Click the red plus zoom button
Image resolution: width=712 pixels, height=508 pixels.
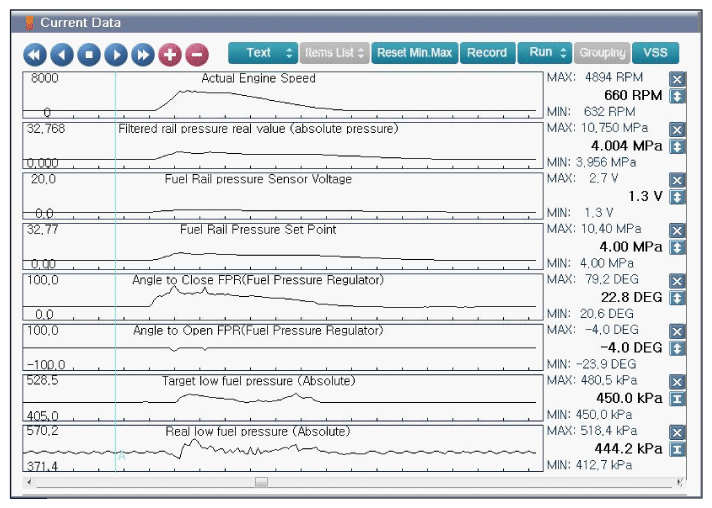pyautogui.click(x=170, y=55)
